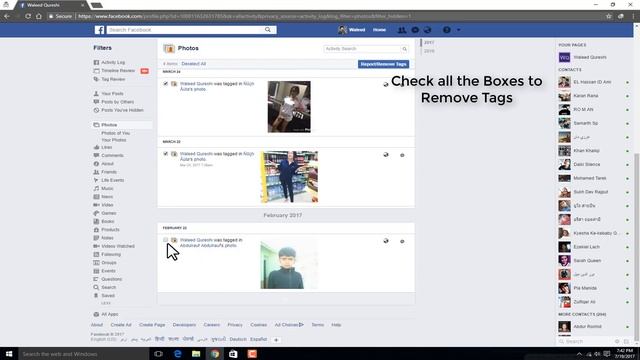Select Your Posts filter

pos(112,94)
